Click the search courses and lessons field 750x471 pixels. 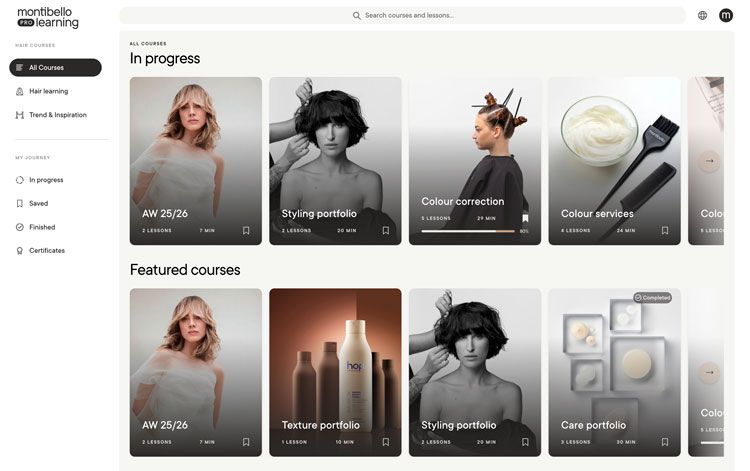(402, 15)
